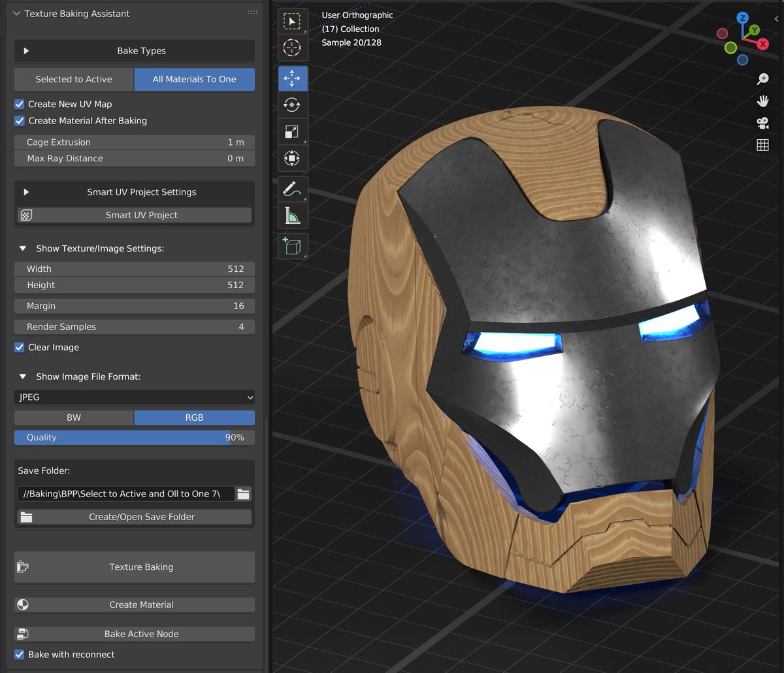Click the red X axis gizmo
This screenshot has width=784, height=673.
coord(763,44)
